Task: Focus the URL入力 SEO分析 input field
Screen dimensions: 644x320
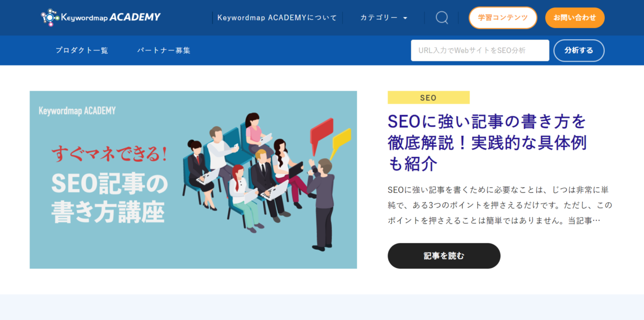Action: point(480,50)
